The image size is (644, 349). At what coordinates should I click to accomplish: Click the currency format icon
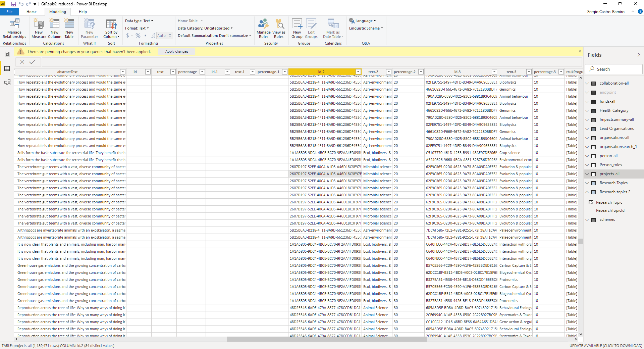128,36
